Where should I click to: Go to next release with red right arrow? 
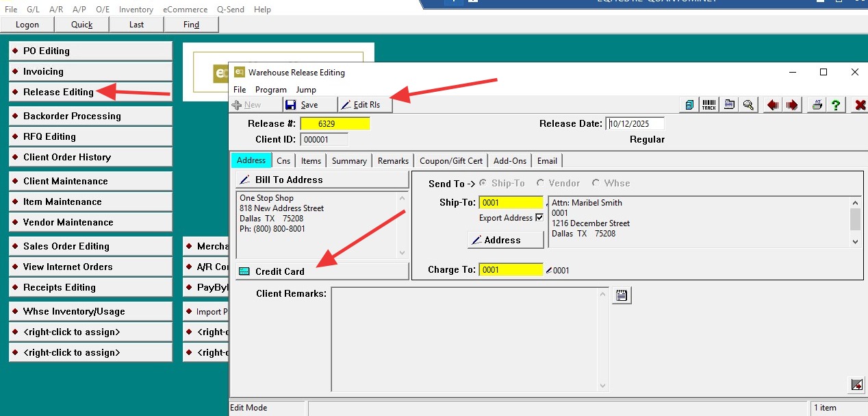(x=792, y=105)
